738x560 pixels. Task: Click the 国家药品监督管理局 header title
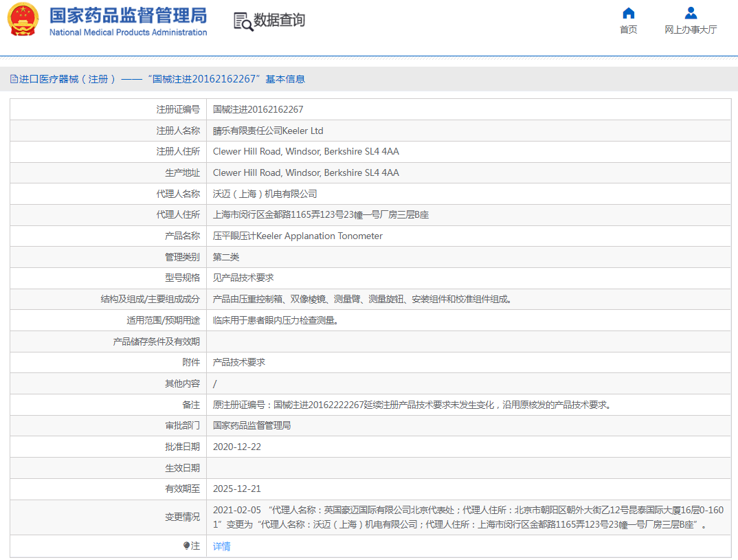(x=128, y=16)
